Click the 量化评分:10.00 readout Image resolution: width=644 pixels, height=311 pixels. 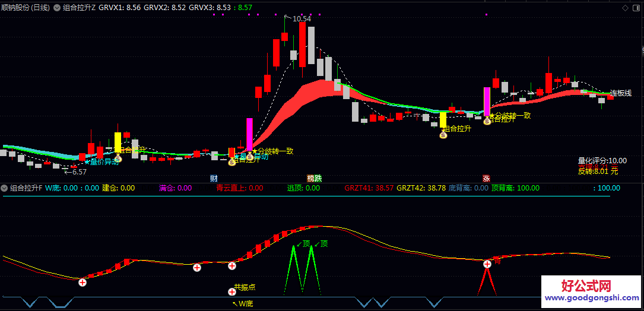point(602,161)
